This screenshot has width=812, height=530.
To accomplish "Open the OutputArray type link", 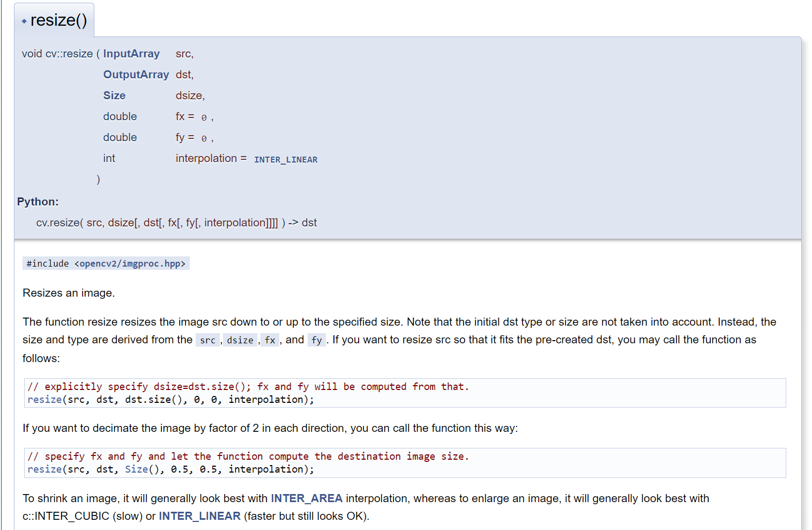I will point(136,75).
